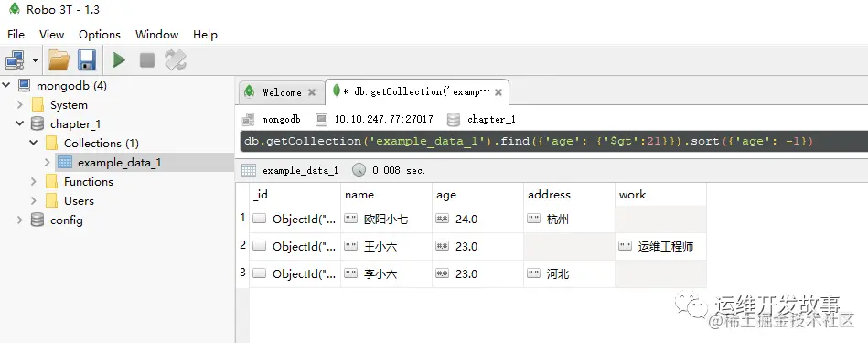Click the Open file folder icon
Screen dimensions: 868x343
[59, 59]
